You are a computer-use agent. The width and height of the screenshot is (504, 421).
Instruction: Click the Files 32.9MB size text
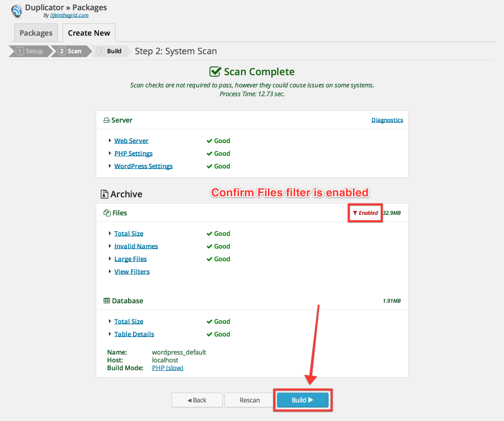[x=392, y=213]
